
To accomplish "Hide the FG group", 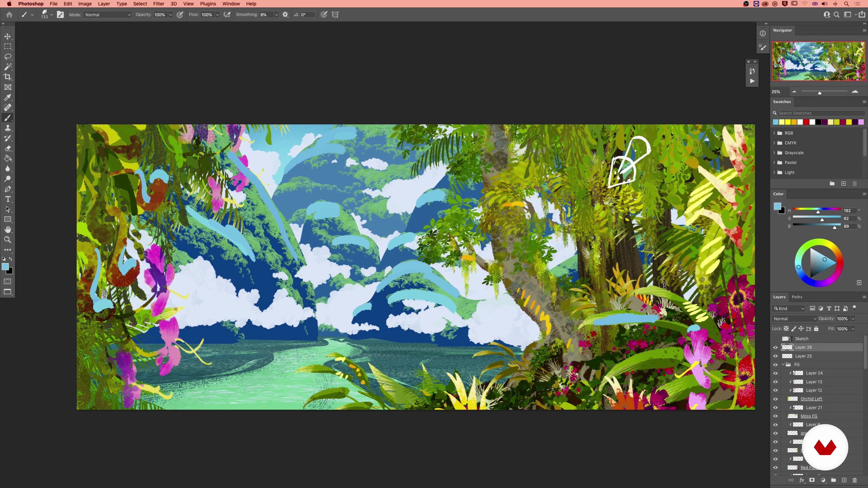I will pos(775,365).
